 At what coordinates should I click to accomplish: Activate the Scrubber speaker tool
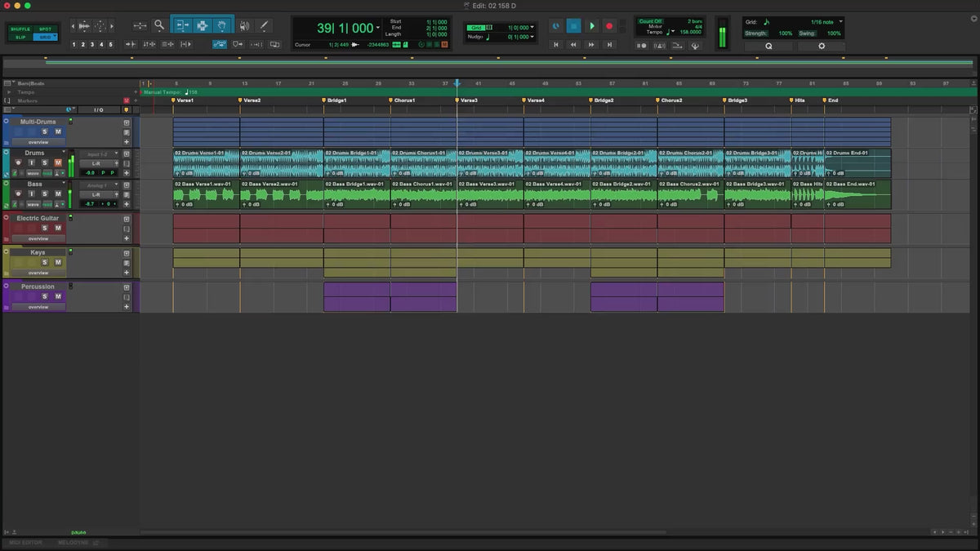pos(243,25)
